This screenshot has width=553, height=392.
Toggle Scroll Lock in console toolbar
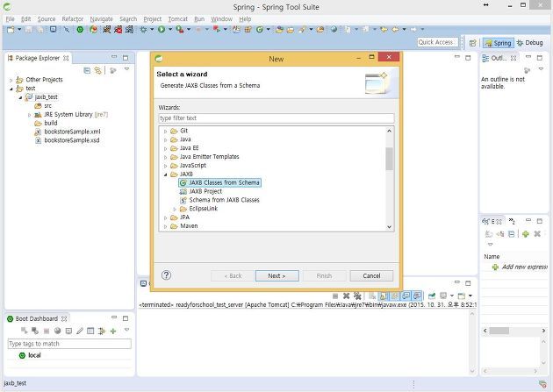click(x=383, y=296)
